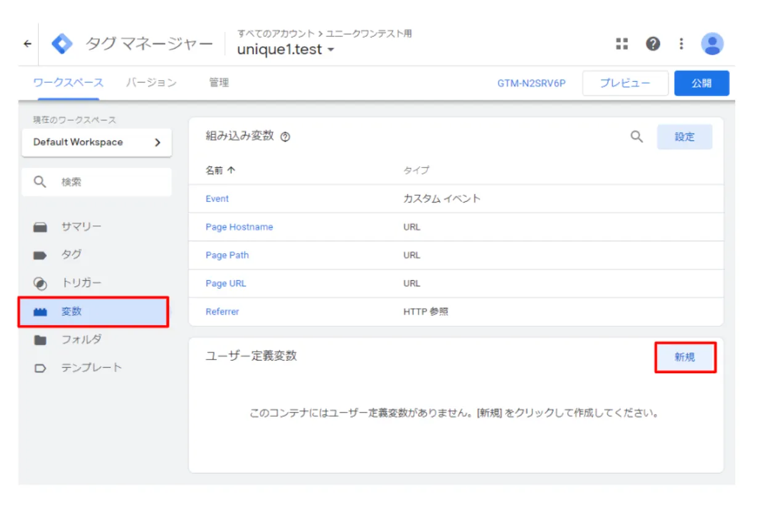Click the magnifier icon in sidebar search
The width and height of the screenshot is (779, 532).
[x=40, y=182]
